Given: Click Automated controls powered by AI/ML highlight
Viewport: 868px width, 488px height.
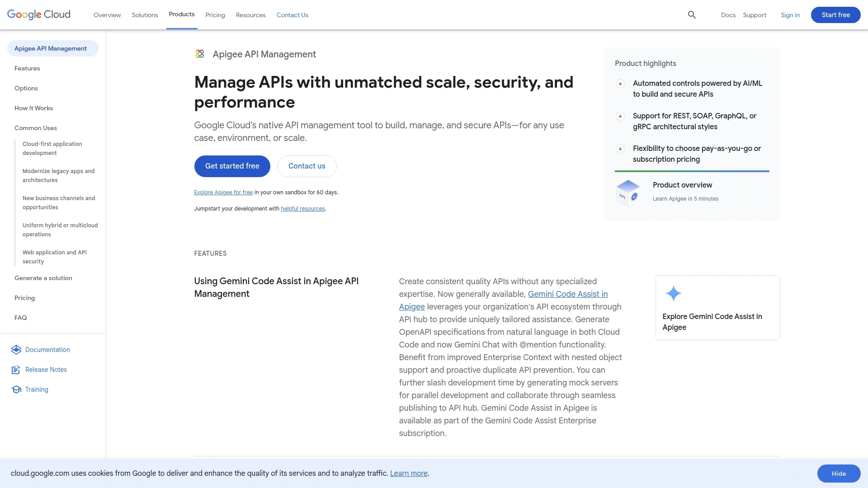Looking at the screenshot, I should tap(698, 89).
